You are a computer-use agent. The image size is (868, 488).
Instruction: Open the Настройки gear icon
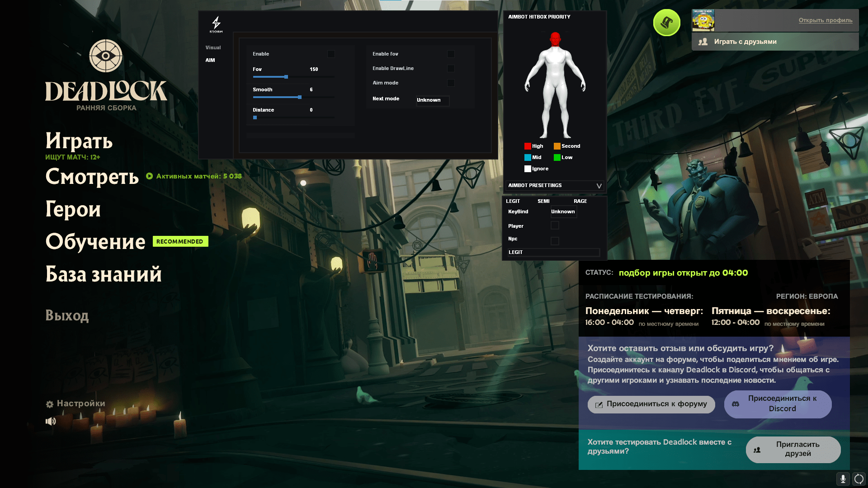50,404
